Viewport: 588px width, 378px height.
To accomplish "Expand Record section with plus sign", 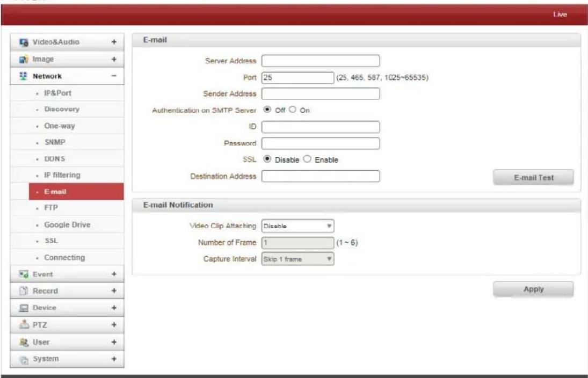I will tap(114, 290).
